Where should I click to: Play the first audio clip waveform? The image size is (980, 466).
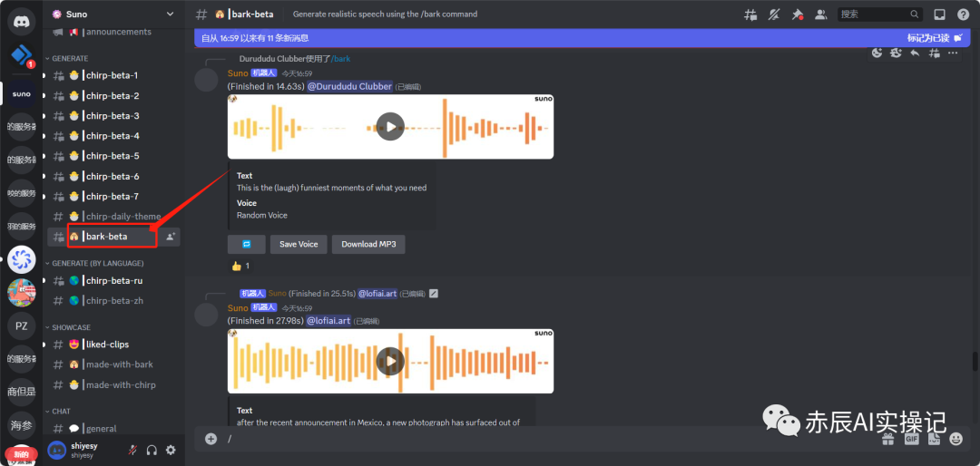(x=390, y=127)
